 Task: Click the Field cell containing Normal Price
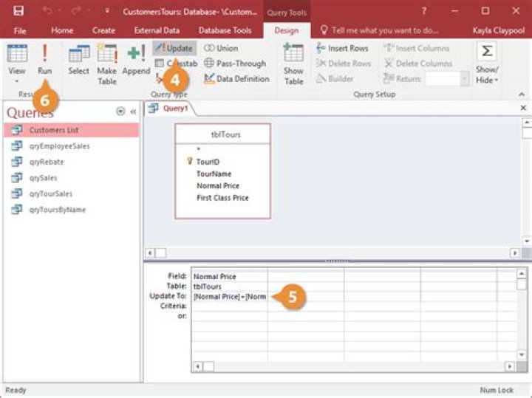click(x=229, y=276)
